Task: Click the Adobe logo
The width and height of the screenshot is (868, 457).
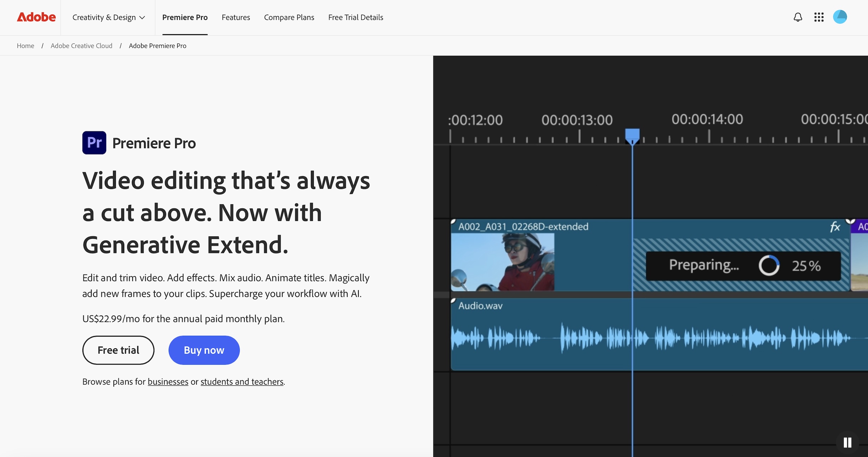Action: 36,17
